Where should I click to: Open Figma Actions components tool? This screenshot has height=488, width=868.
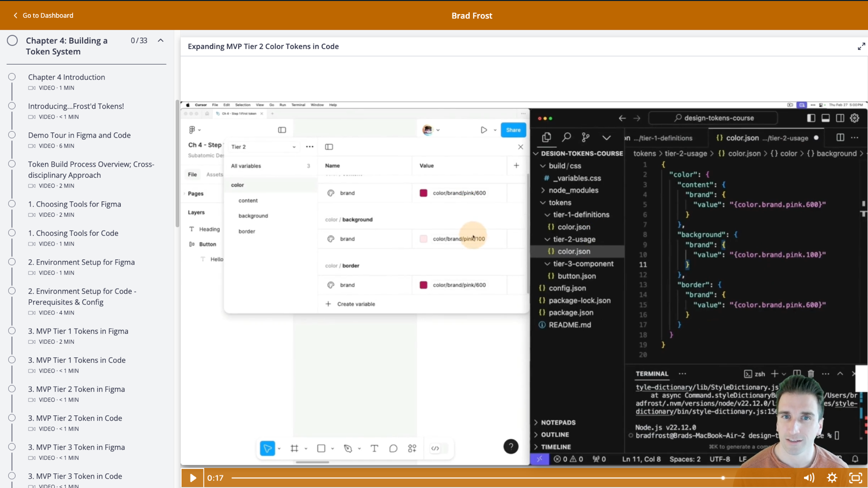tap(412, 448)
